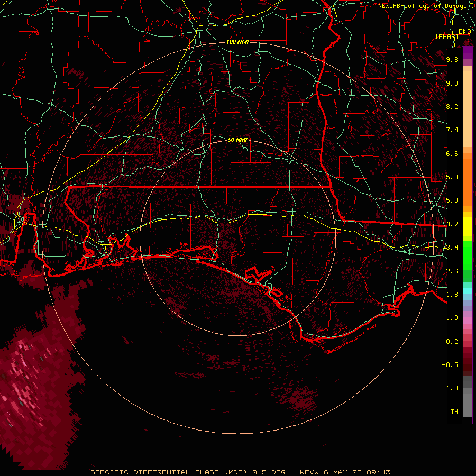
Task: Pick the cyan segment of the color scale
Action: pos(467,291)
